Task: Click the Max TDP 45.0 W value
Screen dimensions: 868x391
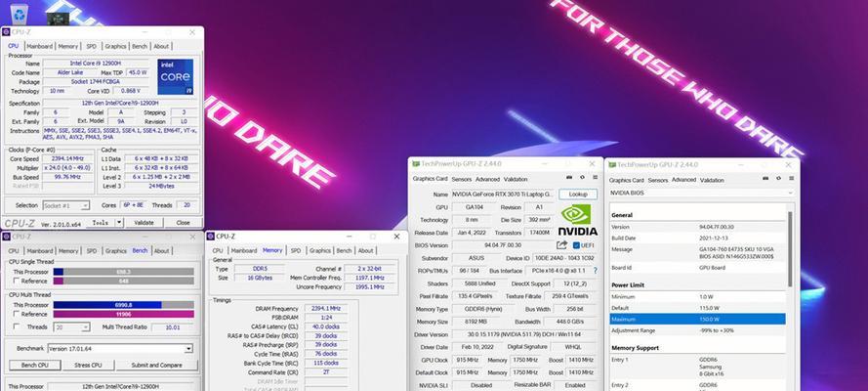Action: pos(138,72)
